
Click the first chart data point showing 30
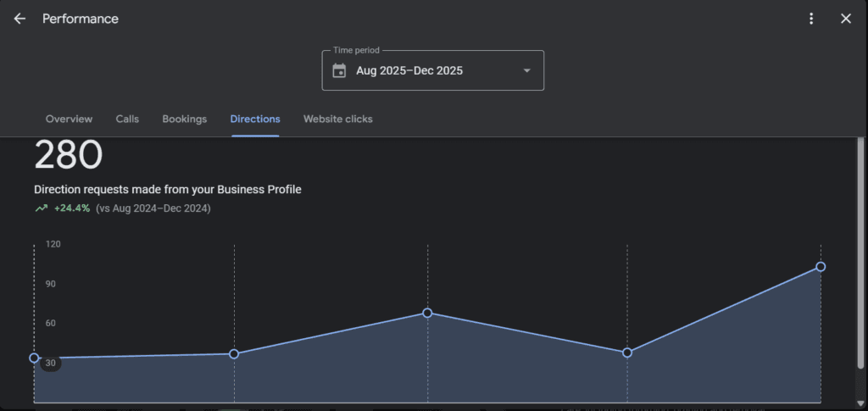(34, 358)
